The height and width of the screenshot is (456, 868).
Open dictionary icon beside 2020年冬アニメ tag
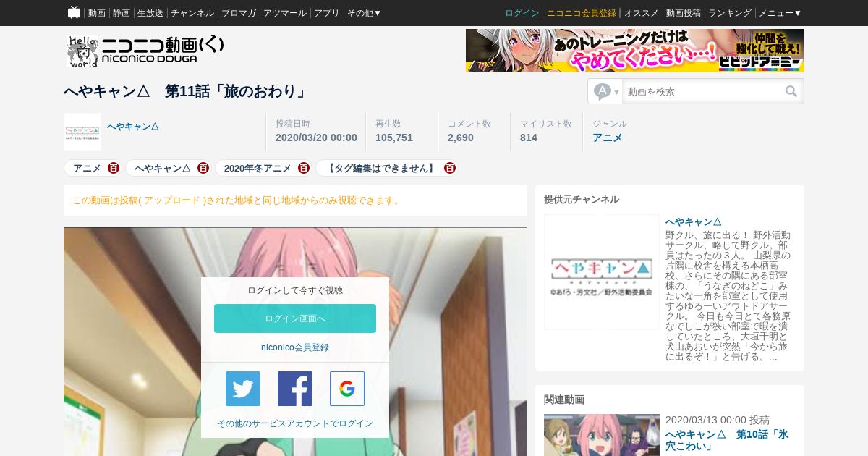pyautogui.click(x=304, y=168)
